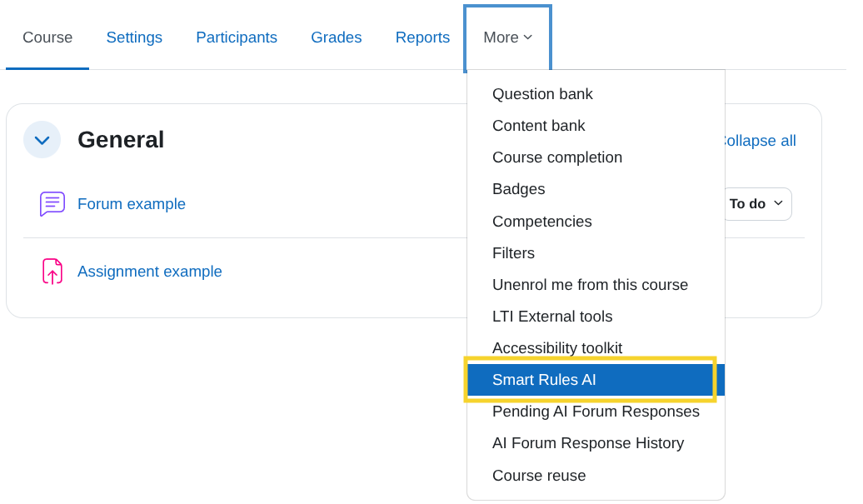The height and width of the screenshot is (504, 863).
Task: Open AI Forum Response History
Action: click(x=588, y=443)
